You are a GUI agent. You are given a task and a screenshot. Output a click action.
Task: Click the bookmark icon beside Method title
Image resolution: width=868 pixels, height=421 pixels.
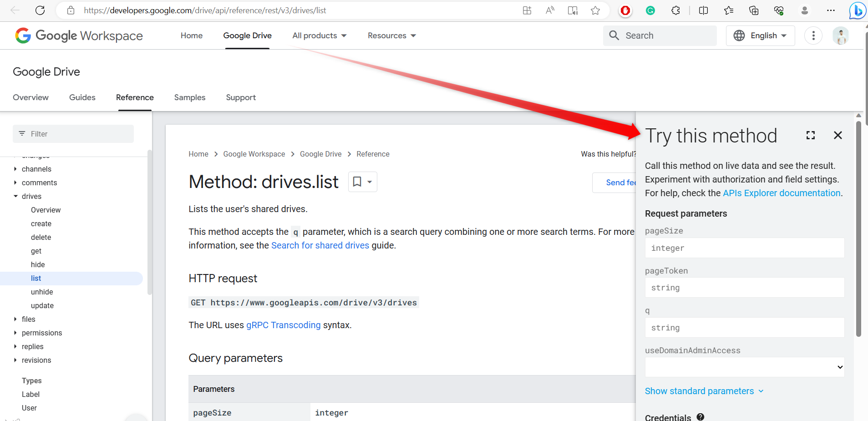(357, 182)
